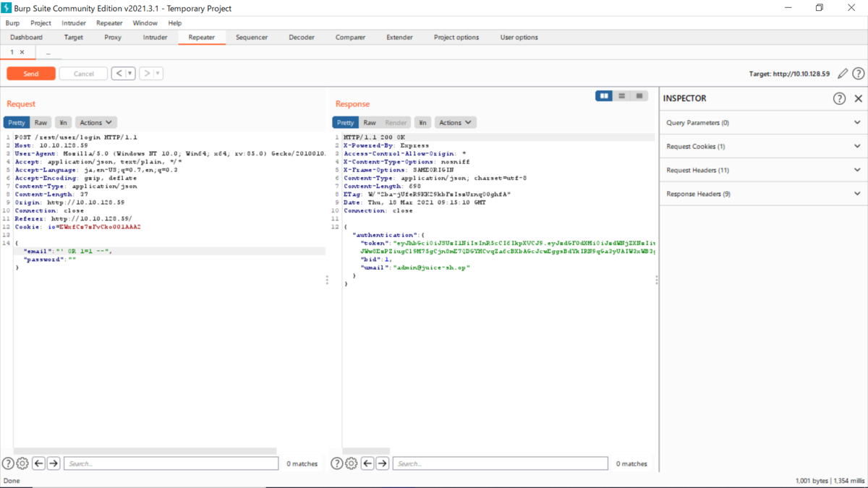Expand Request Cookies section
Viewport: 868px width, 488px height.
coord(763,147)
